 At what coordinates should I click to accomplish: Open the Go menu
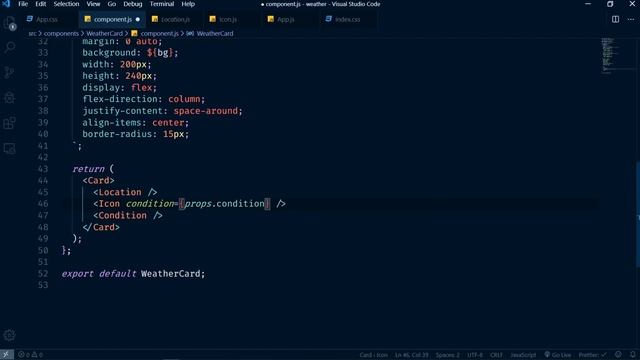coord(111,4)
